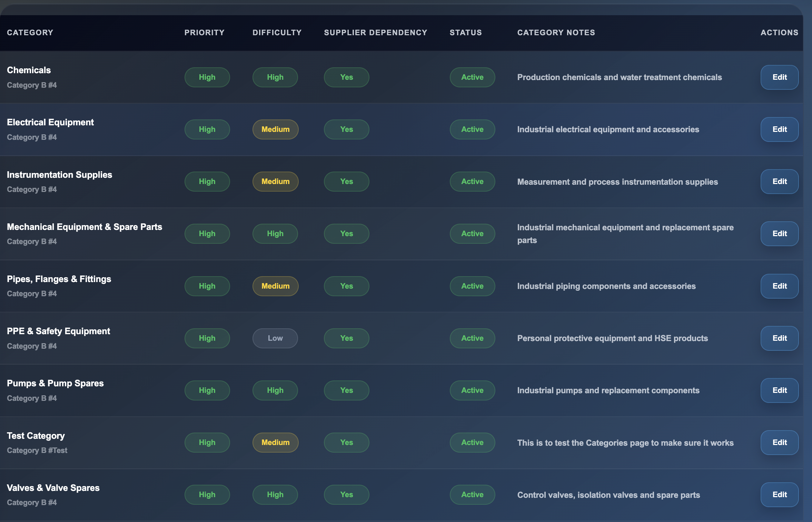Screen dimensions: 812x522
Task: Click the Difficulty column header
Action: [x=277, y=32]
